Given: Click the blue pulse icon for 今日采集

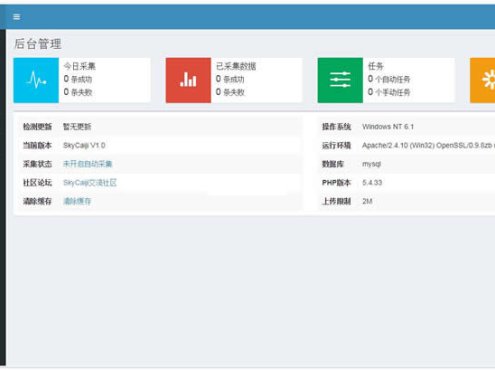Looking at the screenshot, I should click(x=36, y=80).
